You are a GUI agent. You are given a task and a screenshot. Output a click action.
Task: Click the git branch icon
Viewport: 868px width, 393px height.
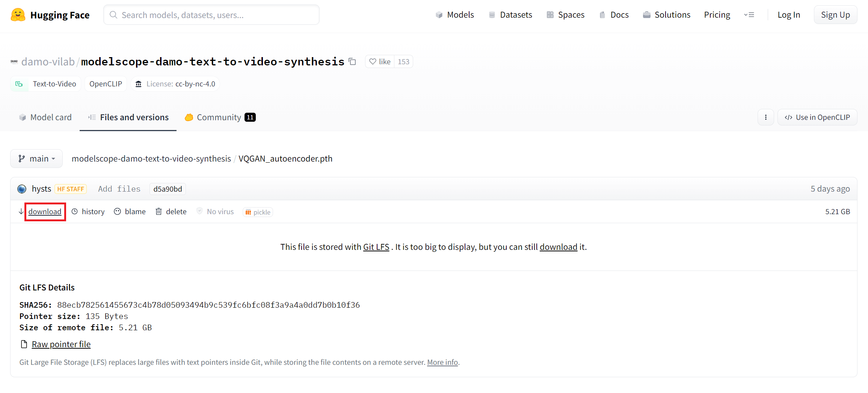click(22, 159)
